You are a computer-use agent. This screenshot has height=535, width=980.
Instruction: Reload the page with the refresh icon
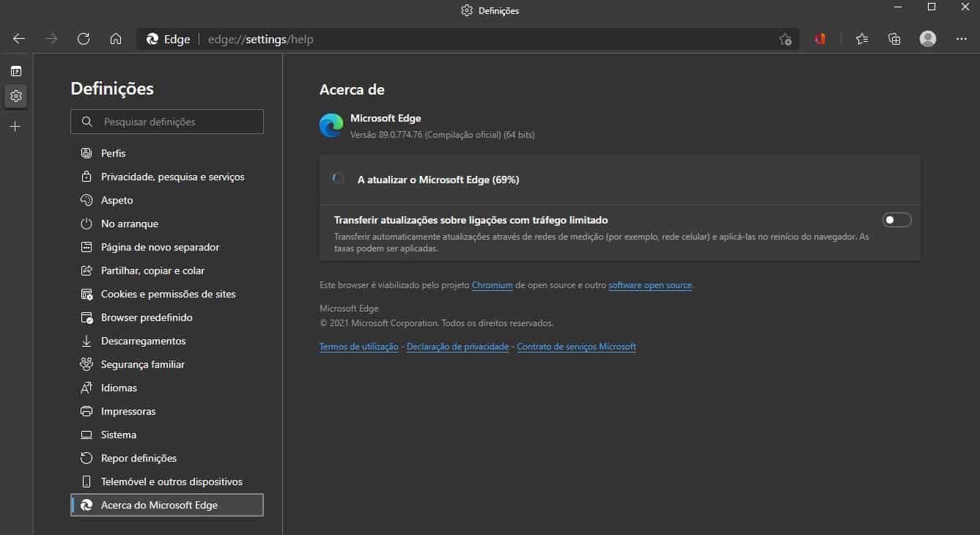(x=84, y=40)
